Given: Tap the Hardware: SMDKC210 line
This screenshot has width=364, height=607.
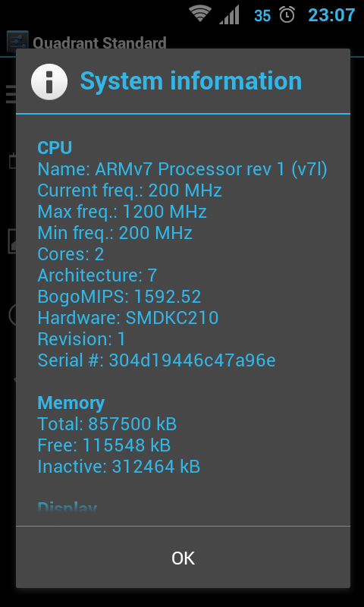Looking at the screenshot, I should point(128,318).
